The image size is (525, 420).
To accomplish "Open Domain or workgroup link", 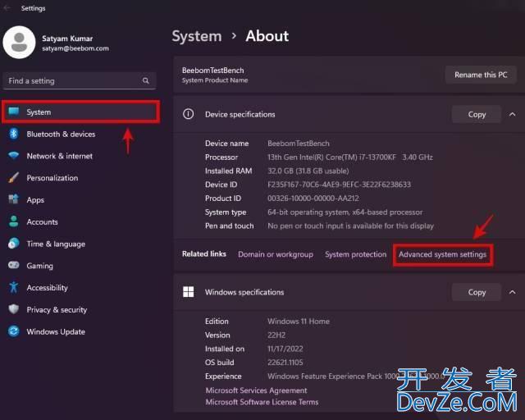I will click(x=276, y=254).
